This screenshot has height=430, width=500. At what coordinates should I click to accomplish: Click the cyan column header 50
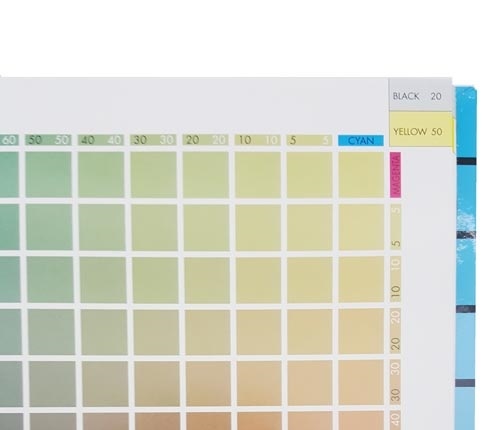(48, 140)
